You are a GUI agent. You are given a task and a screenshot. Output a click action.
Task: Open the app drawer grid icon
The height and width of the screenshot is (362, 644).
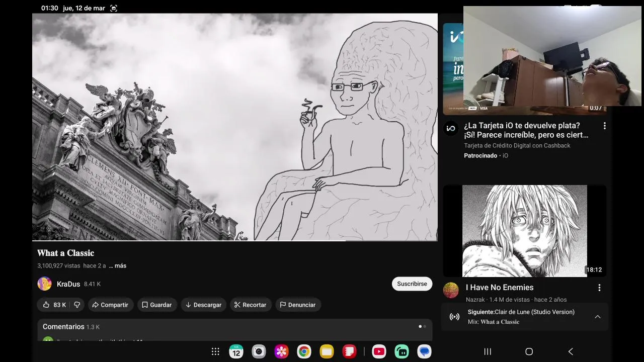[x=215, y=352]
